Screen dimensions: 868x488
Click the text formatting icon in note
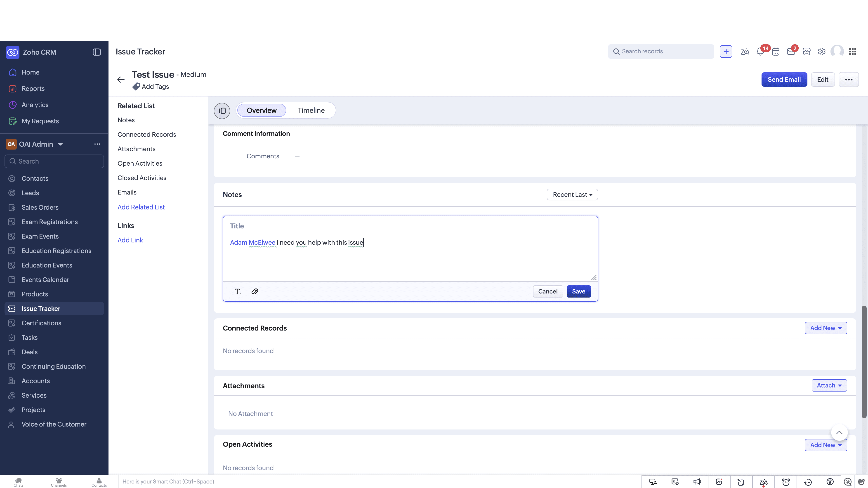238,292
